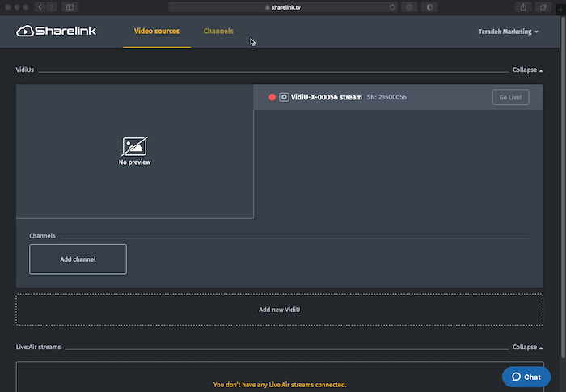The height and width of the screenshot is (392, 566).
Task: Click the red status dot for VidiU-X-00056
Action: pos(272,97)
